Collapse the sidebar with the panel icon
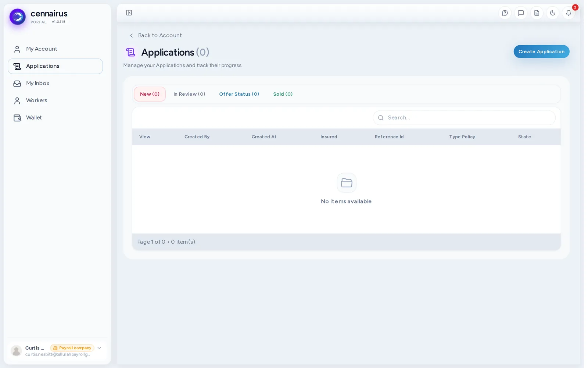 click(129, 13)
